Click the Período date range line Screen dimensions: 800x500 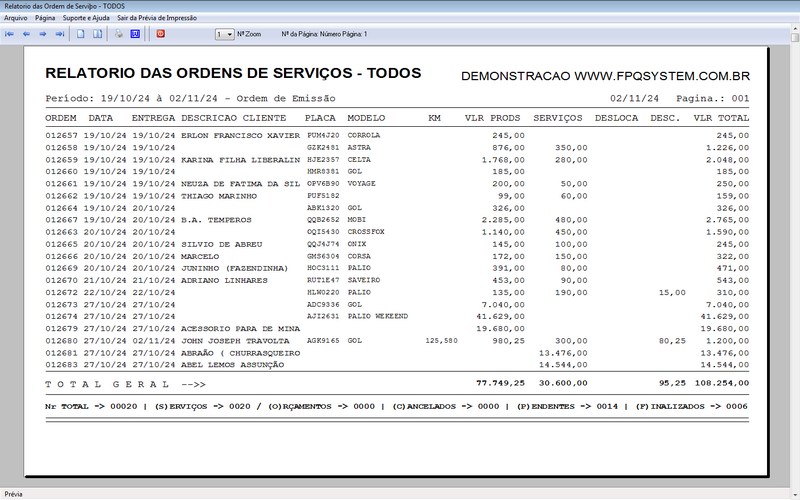(190, 98)
